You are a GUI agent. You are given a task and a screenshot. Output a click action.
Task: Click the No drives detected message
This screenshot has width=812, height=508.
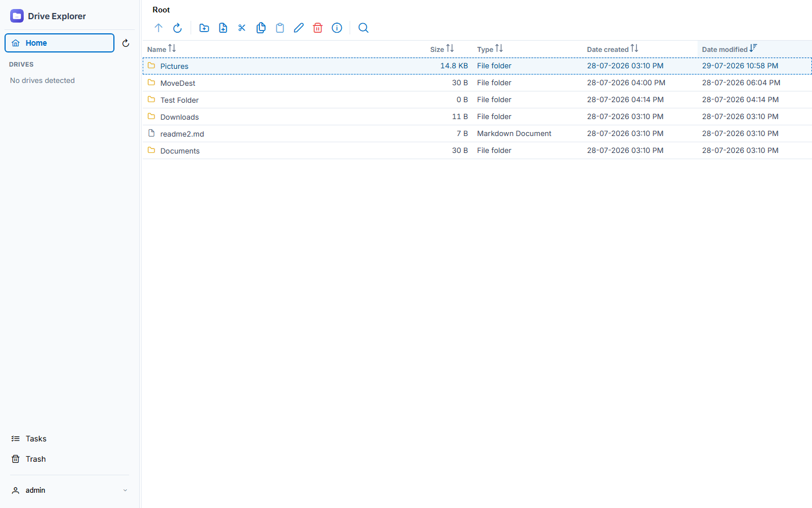pyautogui.click(x=42, y=80)
